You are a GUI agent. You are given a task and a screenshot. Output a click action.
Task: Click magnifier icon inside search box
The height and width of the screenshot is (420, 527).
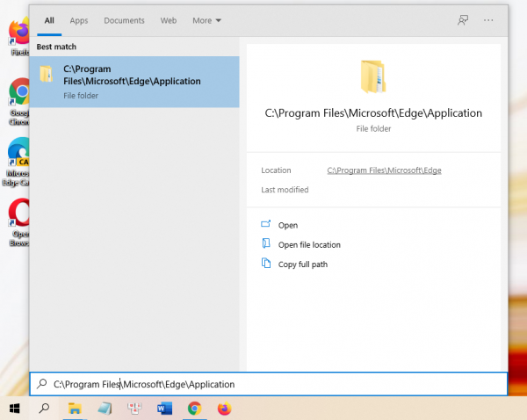(x=42, y=383)
